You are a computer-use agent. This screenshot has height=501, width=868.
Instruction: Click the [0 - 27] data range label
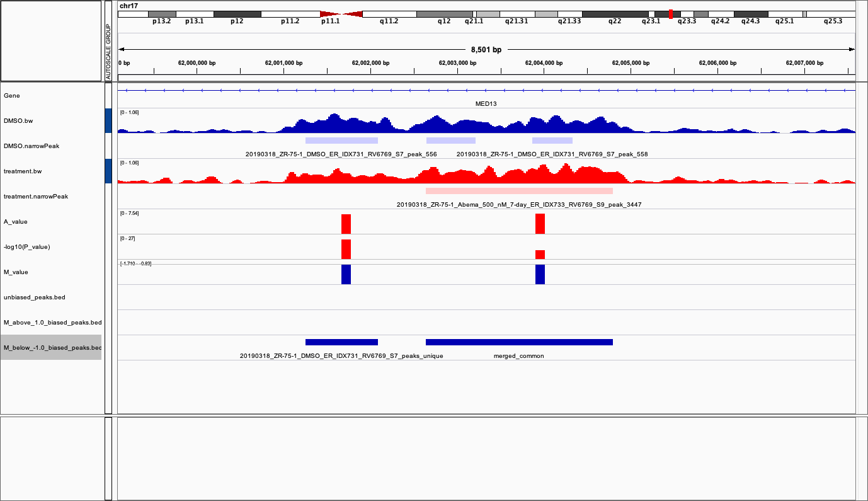click(127, 238)
